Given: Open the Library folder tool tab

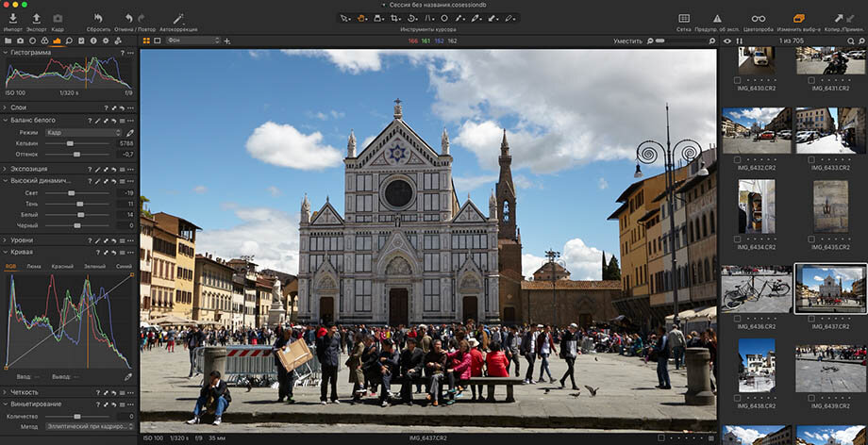Looking at the screenshot, I should pyautogui.click(x=8, y=41).
